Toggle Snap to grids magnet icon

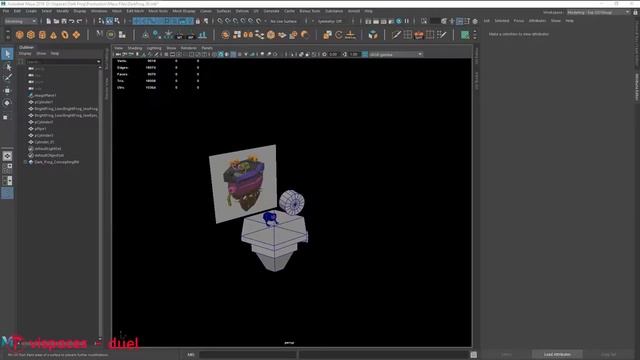220,21
